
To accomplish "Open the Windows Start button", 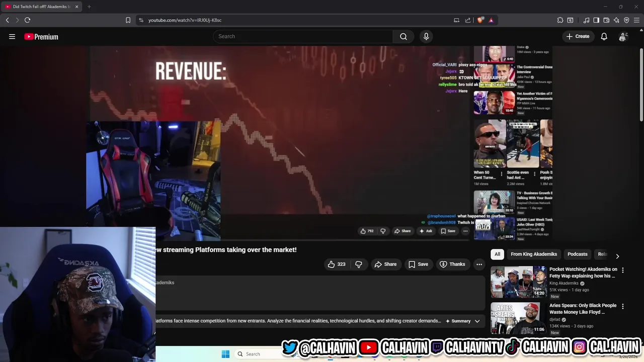I will click(x=225, y=354).
